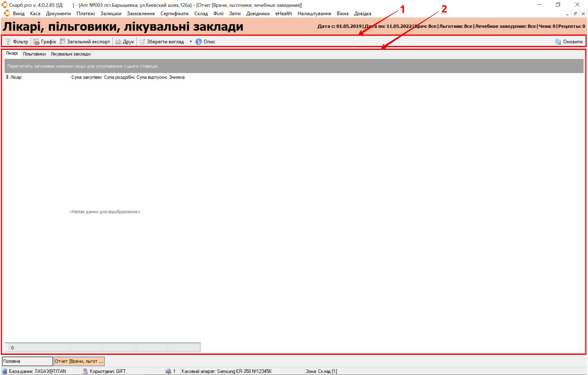Click the Загальний експорт save icon
The image size is (588, 375).
(x=62, y=42)
